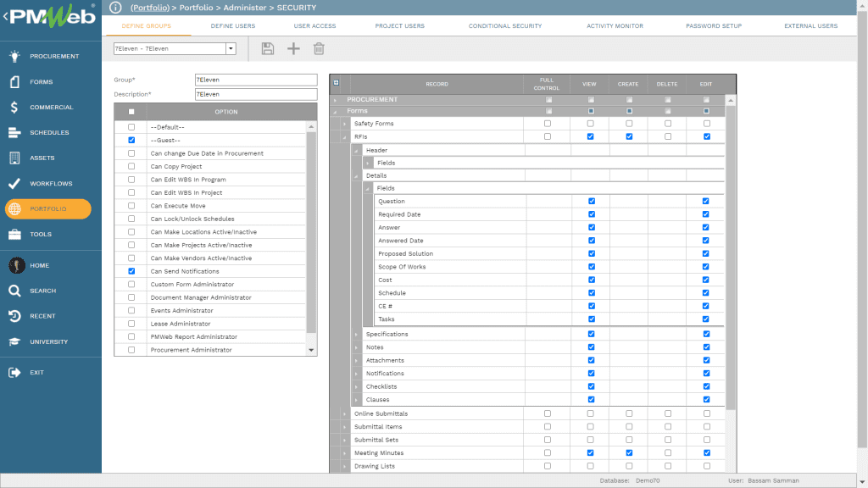868x488 pixels.
Task: Expand all records with grid plus icon
Action: pos(336,83)
